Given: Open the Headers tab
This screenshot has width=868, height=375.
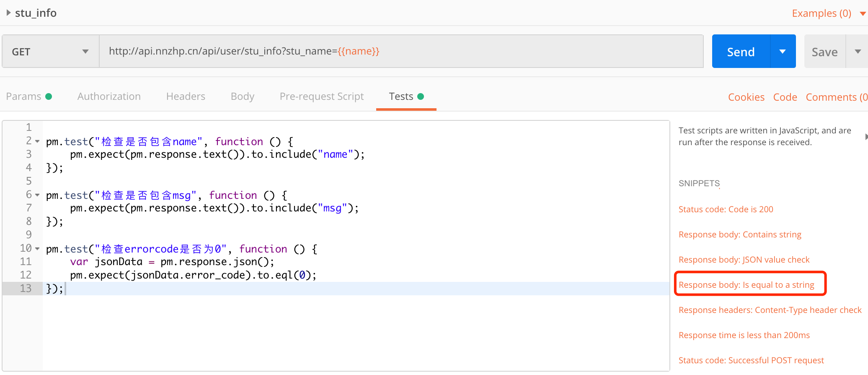Looking at the screenshot, I should (186, 96).
